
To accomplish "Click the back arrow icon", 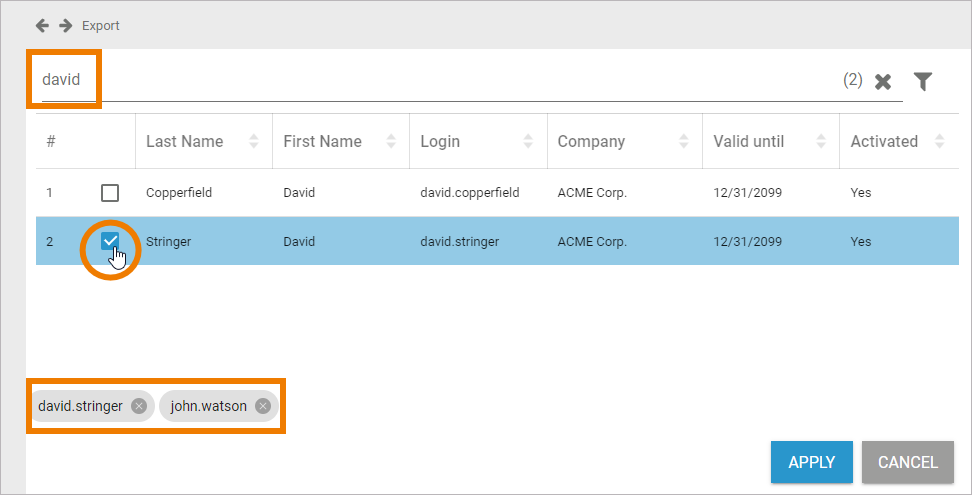I will tap(42, 25).
